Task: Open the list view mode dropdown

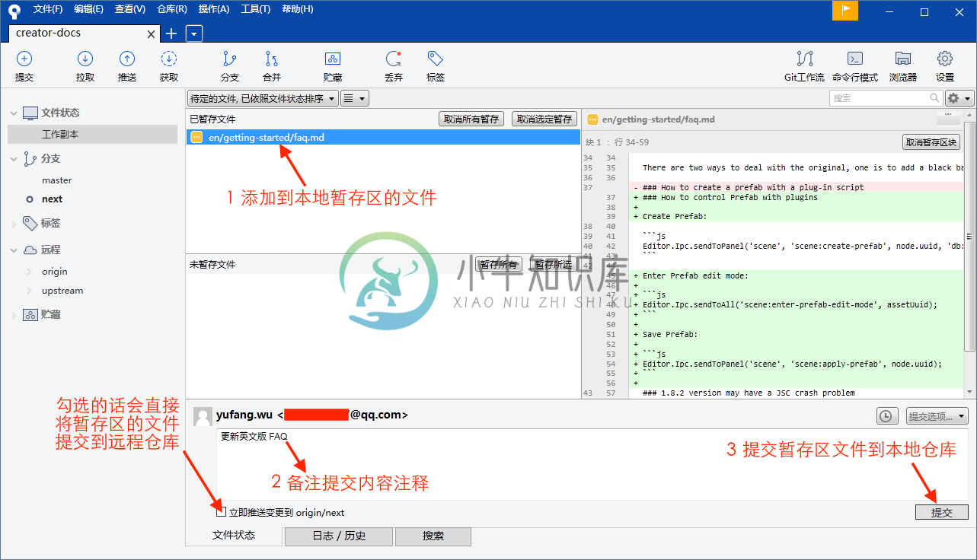Action: [x=354, y=98]
